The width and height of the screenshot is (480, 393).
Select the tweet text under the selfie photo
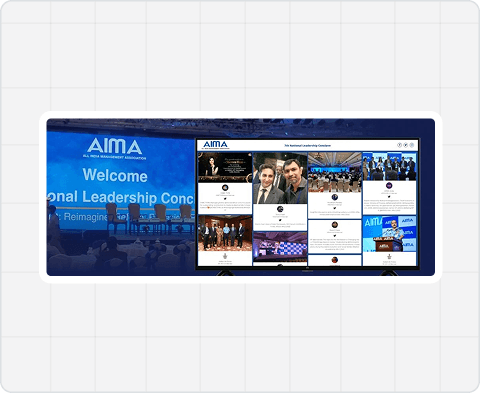280,225
